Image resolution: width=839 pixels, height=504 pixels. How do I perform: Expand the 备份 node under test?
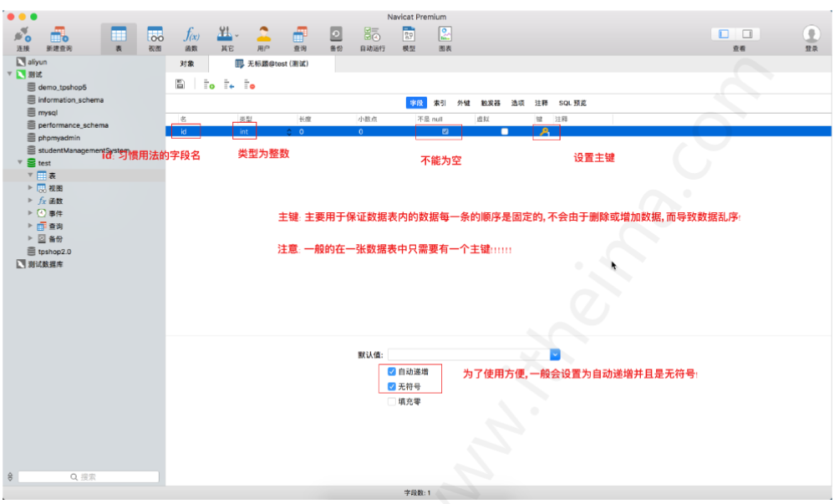(x=30, y=238)
